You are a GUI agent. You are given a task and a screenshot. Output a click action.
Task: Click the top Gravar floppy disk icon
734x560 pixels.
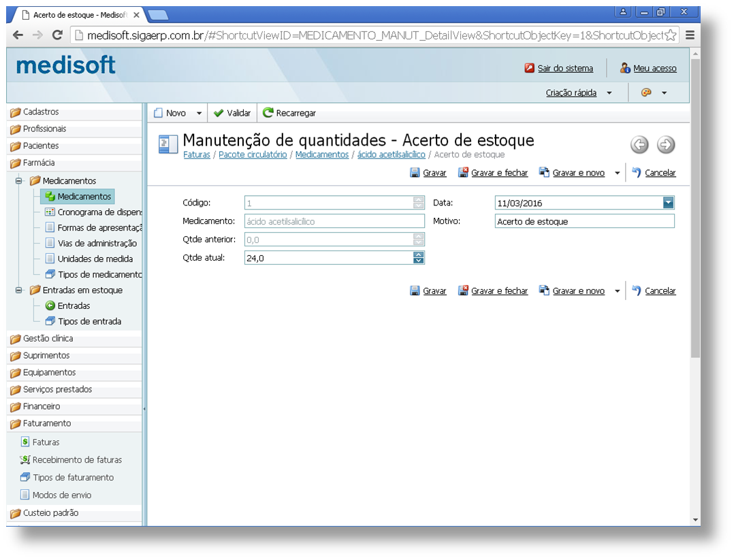click(415, 173)
